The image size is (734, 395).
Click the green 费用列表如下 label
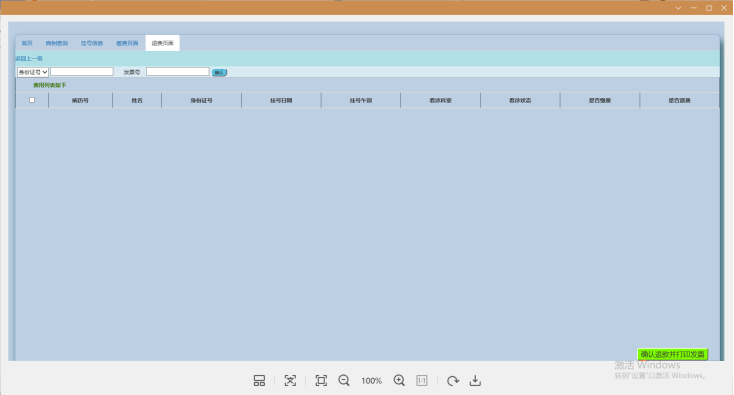tap(50, 85)
